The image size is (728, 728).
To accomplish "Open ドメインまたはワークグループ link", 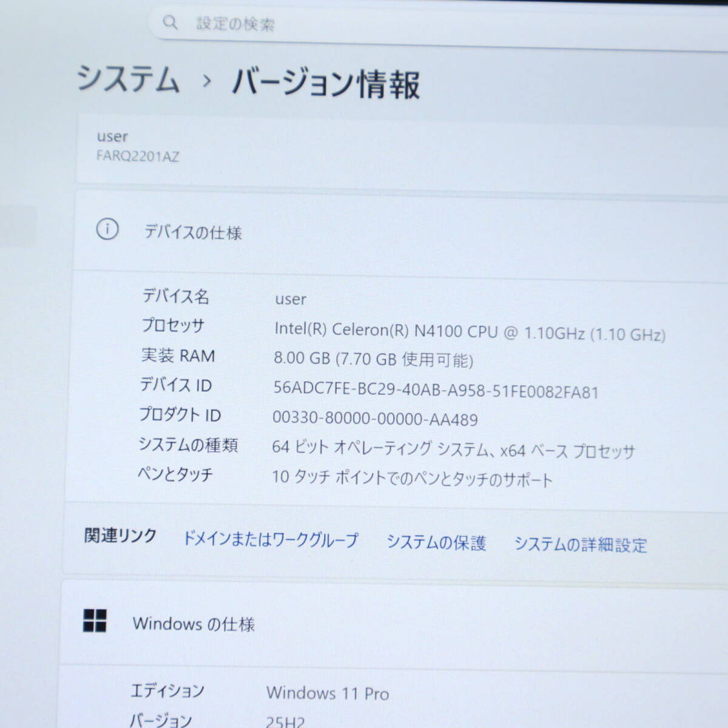I will 271,539.
